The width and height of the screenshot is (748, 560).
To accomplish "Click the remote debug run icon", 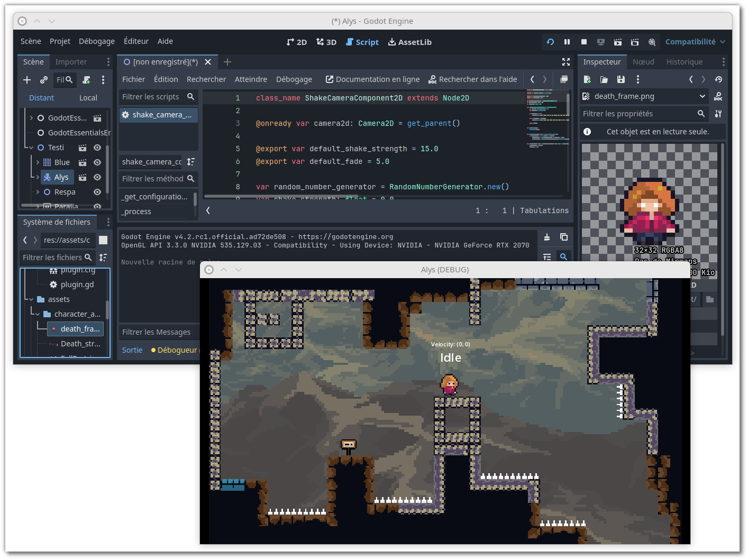I will pos(601,42).
